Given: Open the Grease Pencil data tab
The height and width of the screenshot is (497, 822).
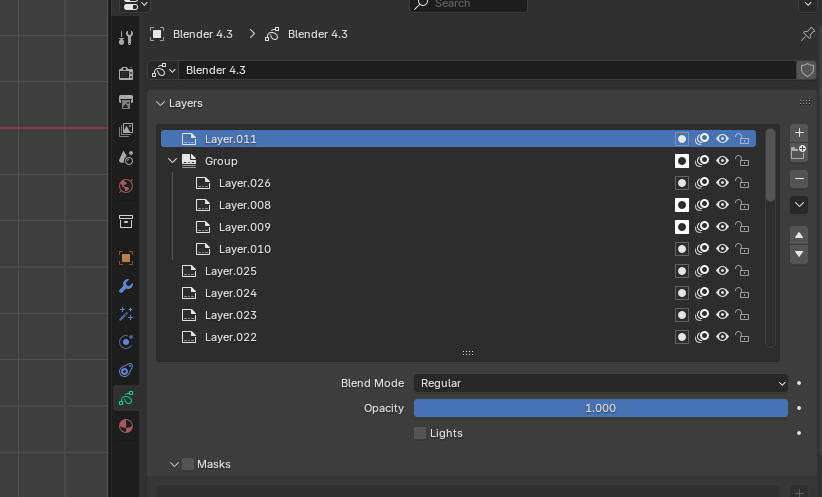Looking at the screenshot, I should tap(126, 398).
